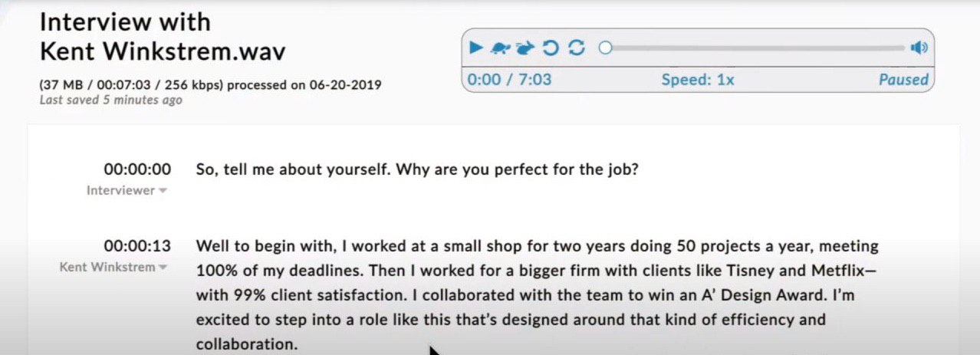Mute audio with the speaker icon
Viewport: 980px width, 355px height.
pyautogui.click(x=919, y=48)
